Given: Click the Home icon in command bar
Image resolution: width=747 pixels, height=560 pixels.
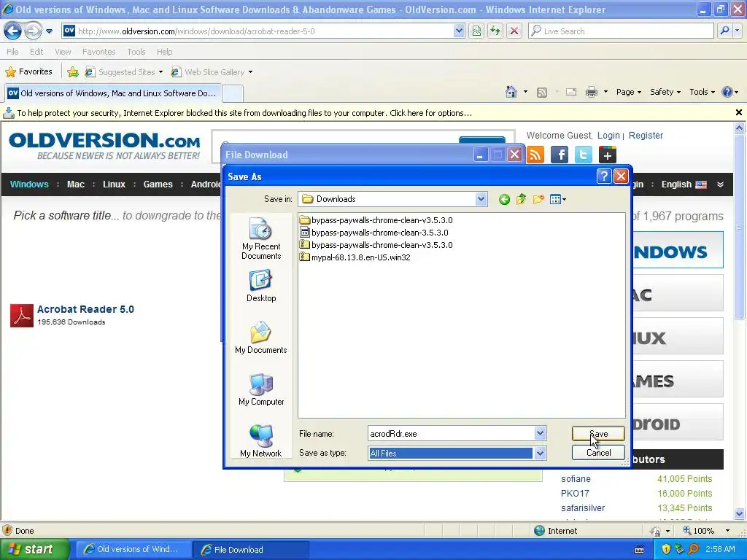Looking at the screenshot, I should pos(511,92).
